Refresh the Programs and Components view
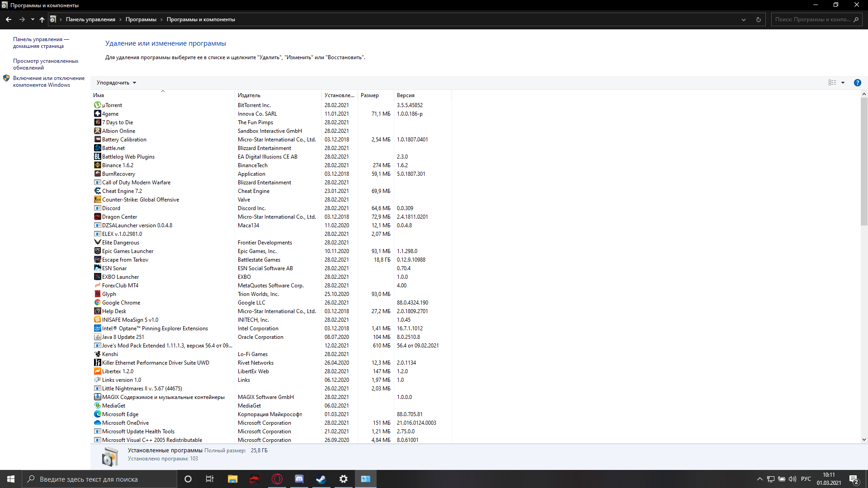This screenshot has height=488, width=868. coord(759,19)
